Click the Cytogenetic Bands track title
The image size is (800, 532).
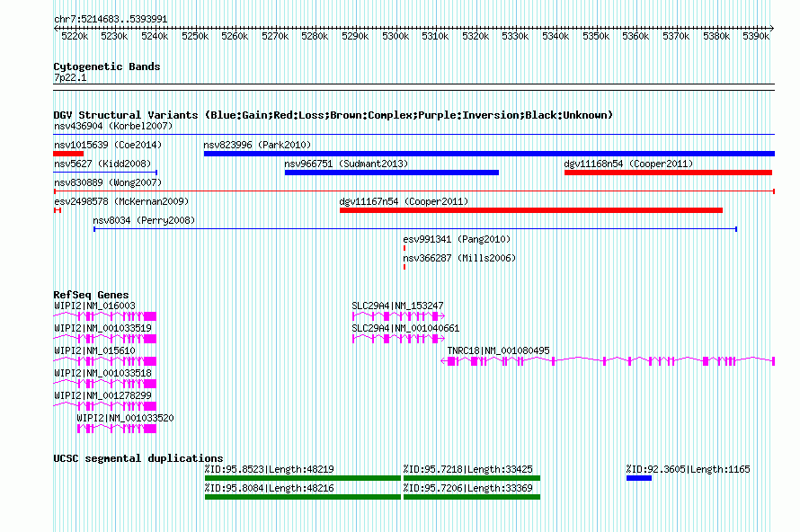point(107,66)
